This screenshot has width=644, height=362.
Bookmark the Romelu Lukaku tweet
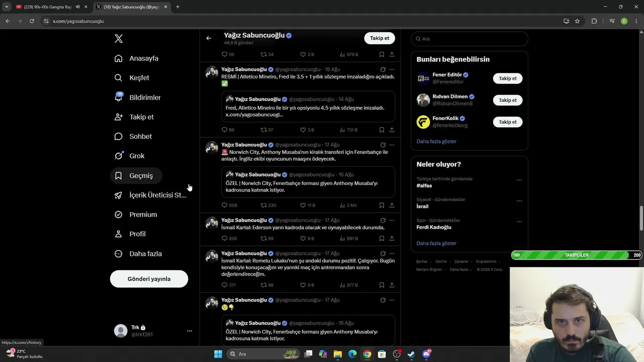click(381, 285)
